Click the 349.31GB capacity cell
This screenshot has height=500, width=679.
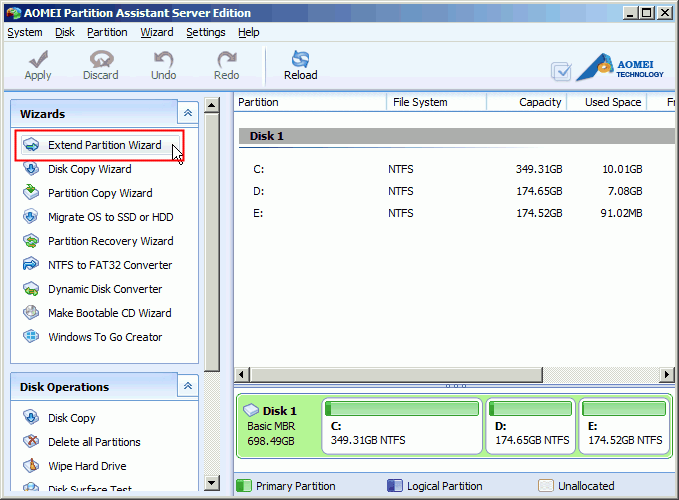(x=539, y=169)
